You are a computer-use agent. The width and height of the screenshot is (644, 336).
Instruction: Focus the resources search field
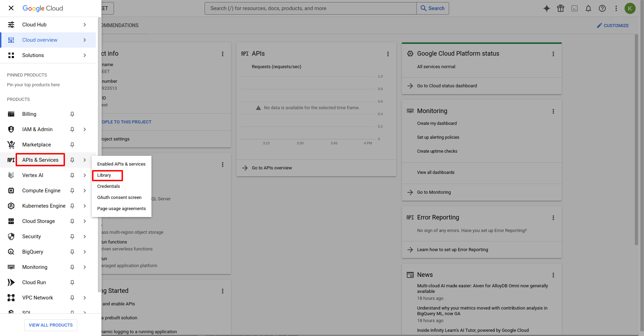click(311, 8)
